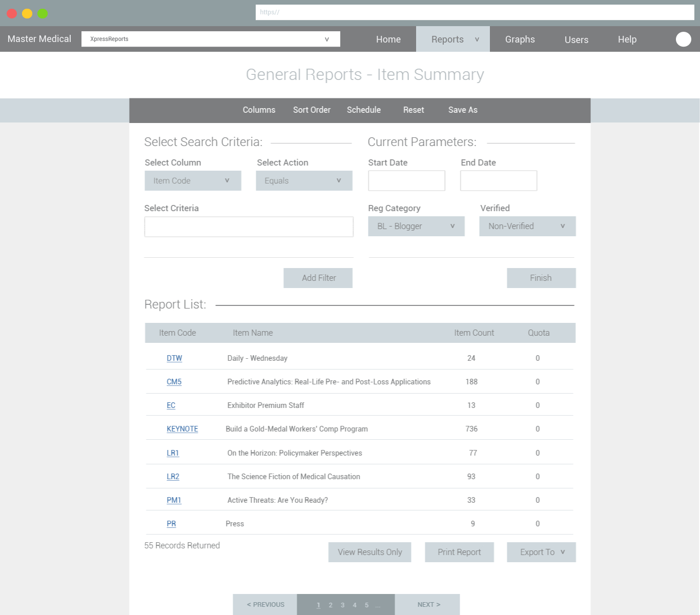Screen dimensions: 700x615
Task: Open the Reports menu tab
Action: coord(453,39)
